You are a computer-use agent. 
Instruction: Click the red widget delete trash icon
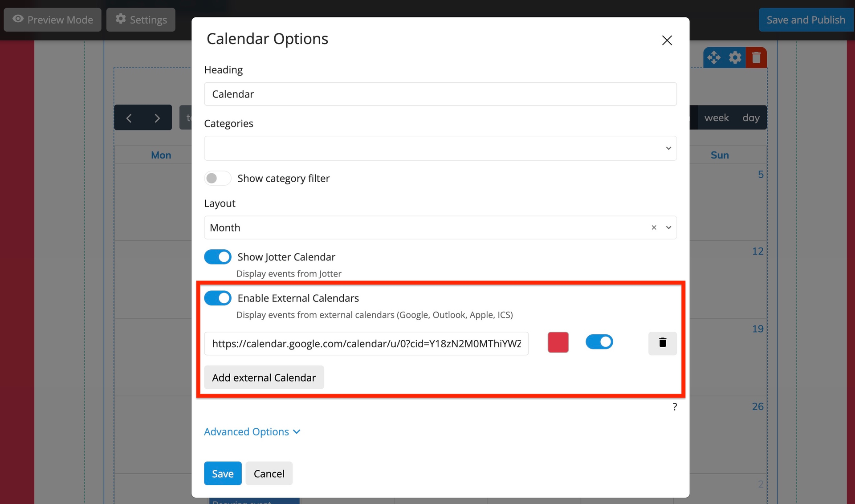click(756, 57)
